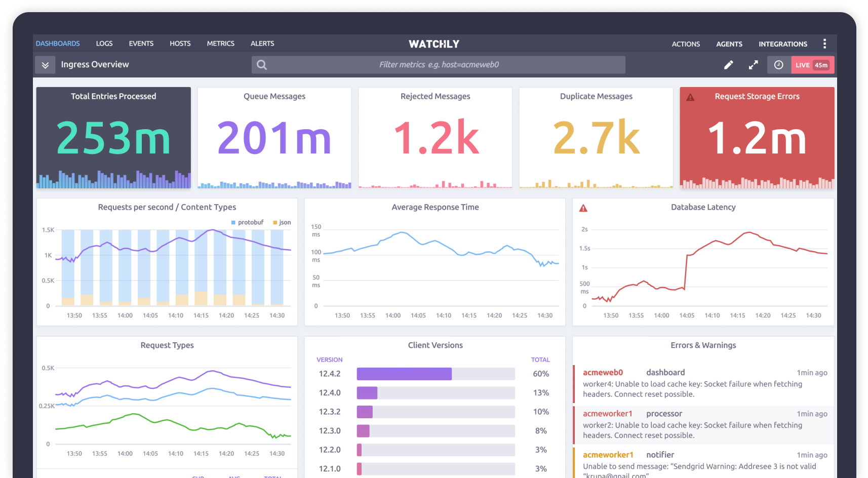Click the acmeweb0 host link

pyautogui.click(x=603, y=373)
